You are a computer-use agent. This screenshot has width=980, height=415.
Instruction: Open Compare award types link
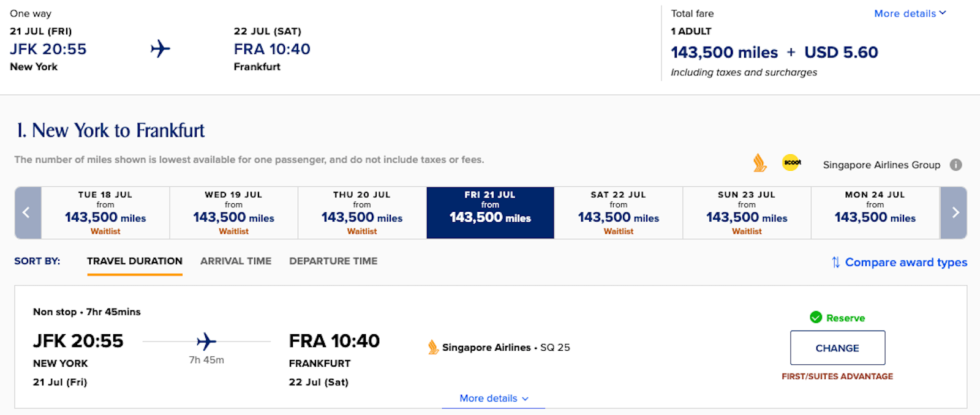tap(906, 262)
